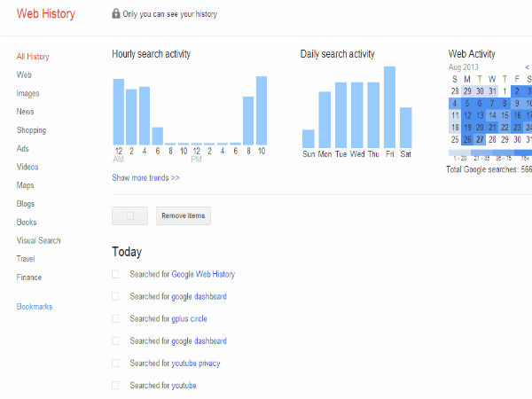Toggle the select-all checkbox button
The image size is (532, 399).
(x=130, y=215)
